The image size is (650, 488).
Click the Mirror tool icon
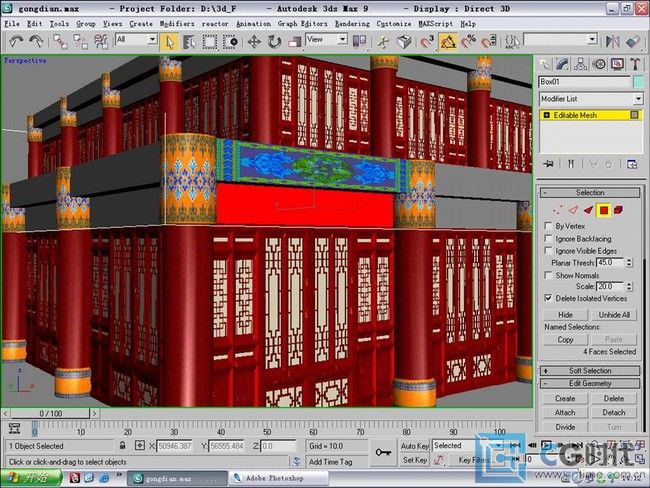(x=612, y=41)
